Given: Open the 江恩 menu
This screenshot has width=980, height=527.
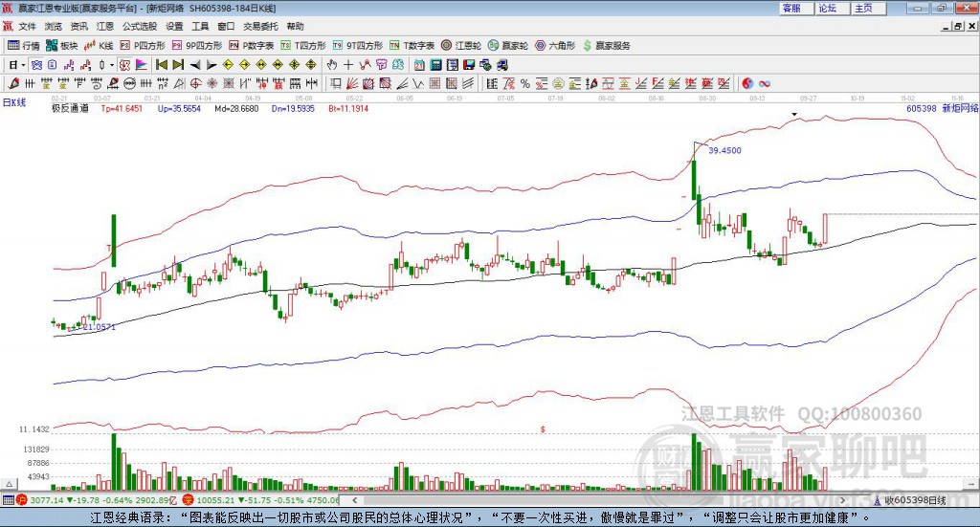Looking at the screenshot, I should tap(105, 26).
